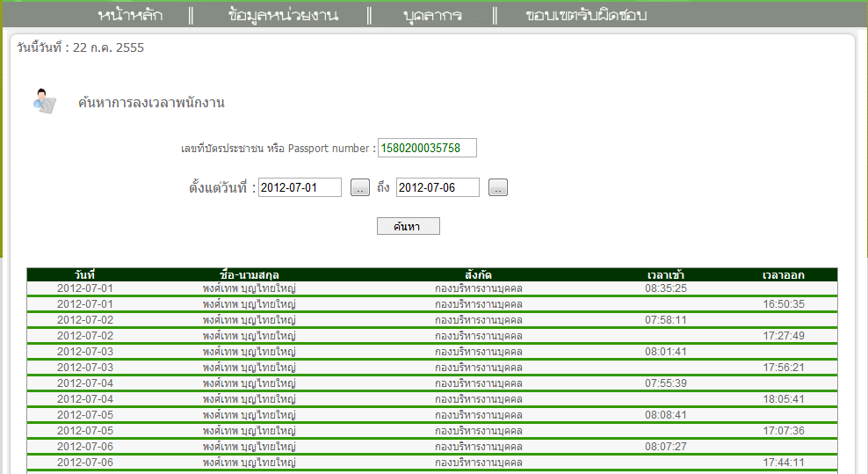868x474 pixels.
Task: Click the employee search person icon
Action: (44, 101)
